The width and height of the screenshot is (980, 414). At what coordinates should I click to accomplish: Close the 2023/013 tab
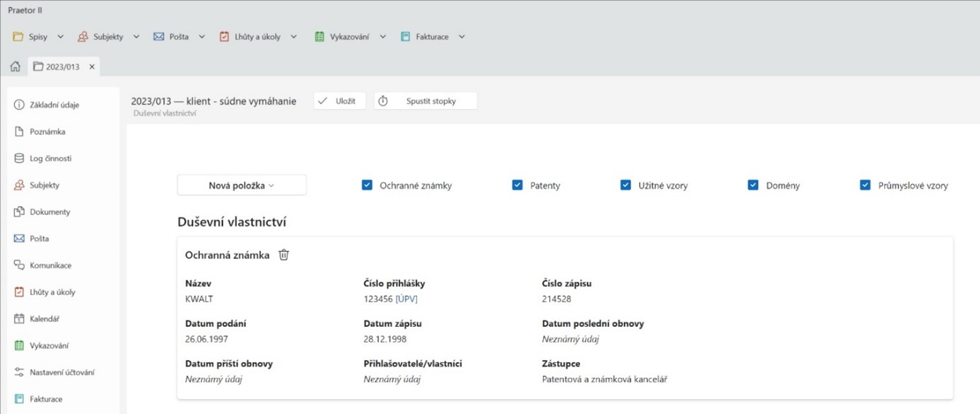92,67
